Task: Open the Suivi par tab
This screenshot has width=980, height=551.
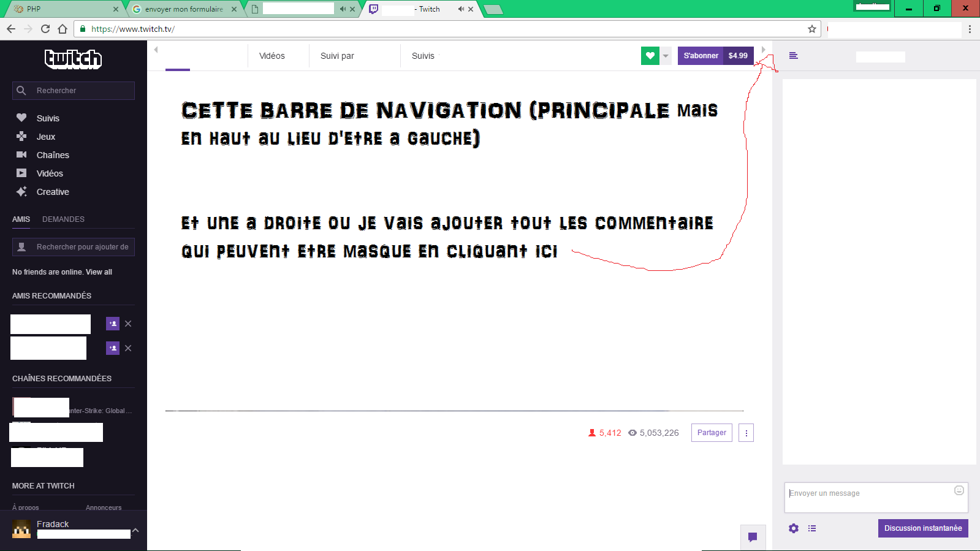Action: [x=337, y=56]
